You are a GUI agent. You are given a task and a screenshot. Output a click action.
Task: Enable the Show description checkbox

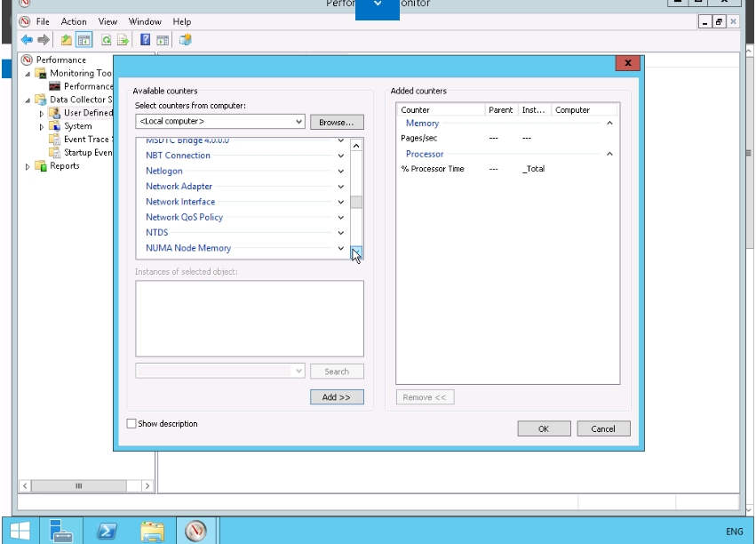pyautogui.click(x=132, y=424)
